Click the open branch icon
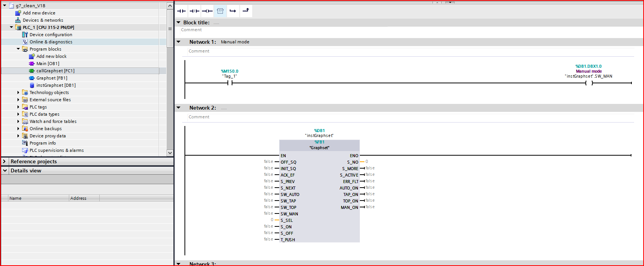This screenshot has width=644, height=266. (233, 11)
